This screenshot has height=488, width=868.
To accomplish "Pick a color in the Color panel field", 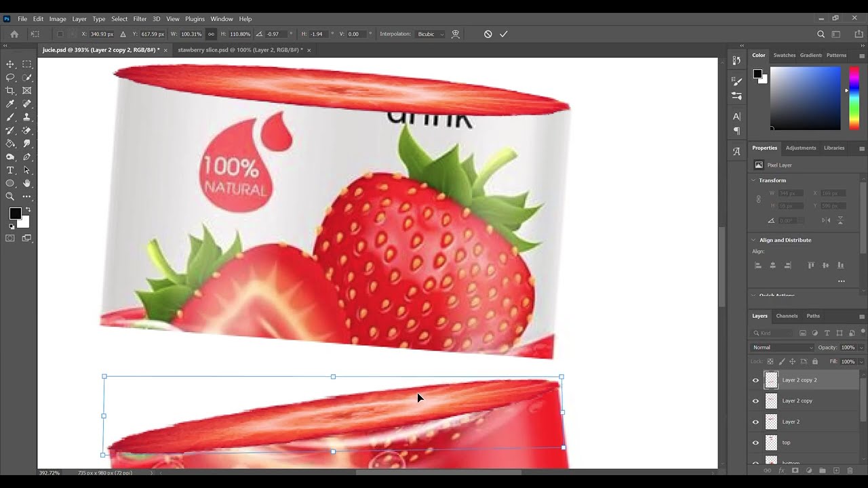I will click(805, 98).
